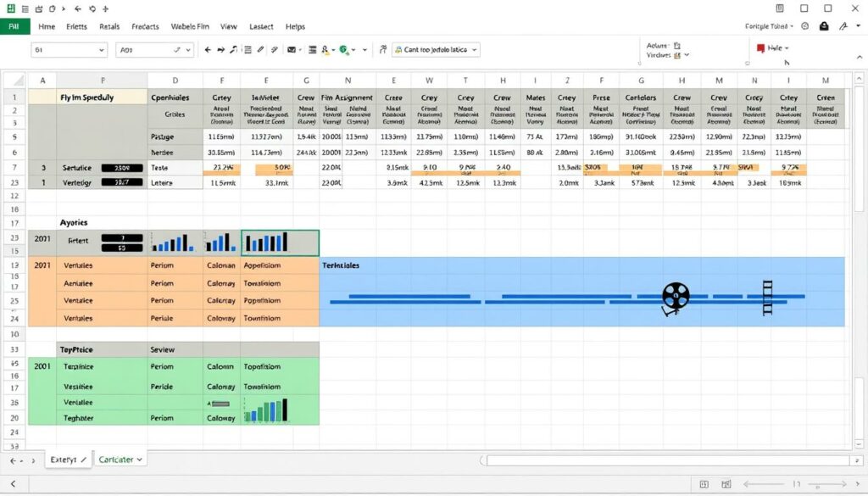Open the Webele Flm ribbon tab
The width and height of the screenshot is (868, 496).
click(190, 26)
